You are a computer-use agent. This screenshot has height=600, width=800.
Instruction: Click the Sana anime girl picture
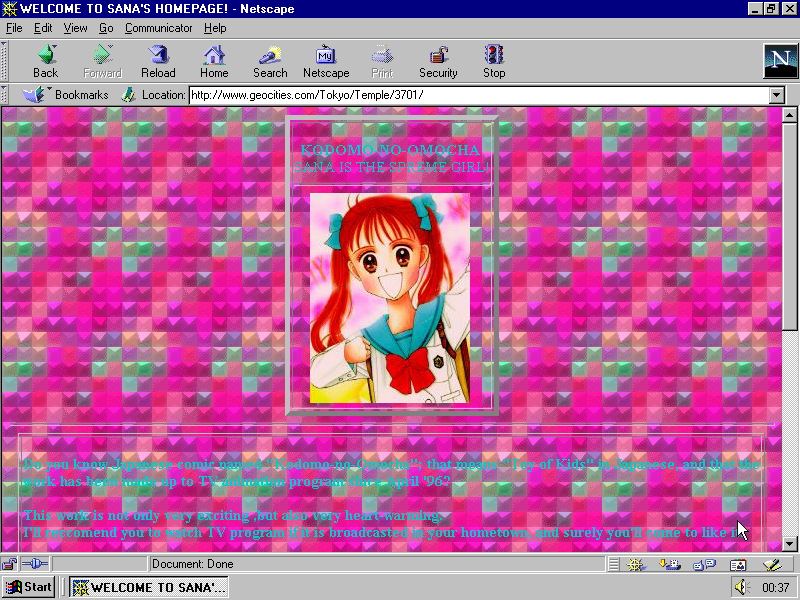(x=390, y=298)
